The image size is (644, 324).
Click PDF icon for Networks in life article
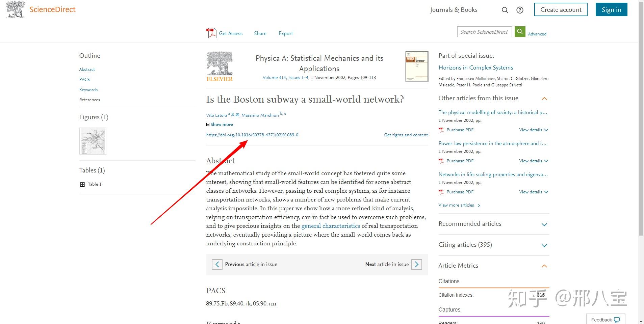coord(441,192)
